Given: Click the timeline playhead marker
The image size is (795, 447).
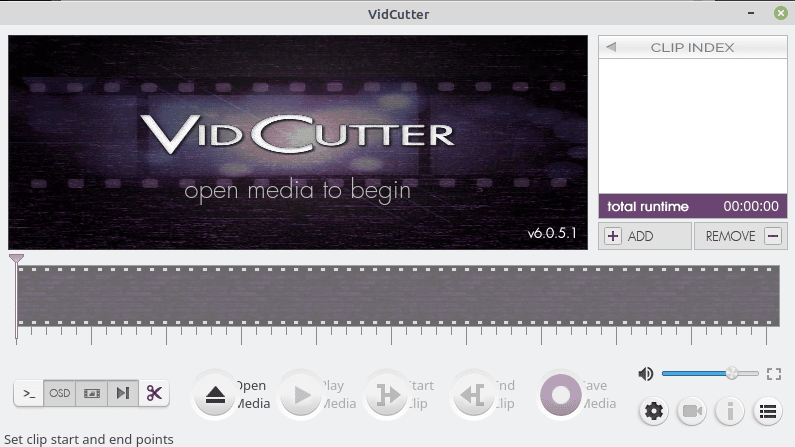Looking at the screenshot, I should [x=16, y=259].
